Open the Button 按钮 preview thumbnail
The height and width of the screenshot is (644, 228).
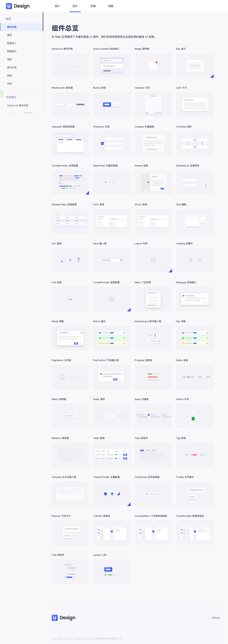(112, 105)
